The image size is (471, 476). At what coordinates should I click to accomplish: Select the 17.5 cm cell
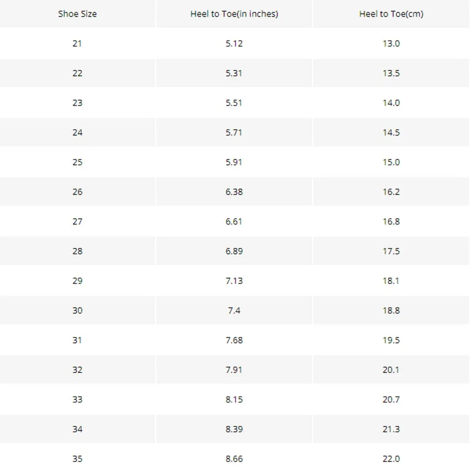click(x=391, y=251)
